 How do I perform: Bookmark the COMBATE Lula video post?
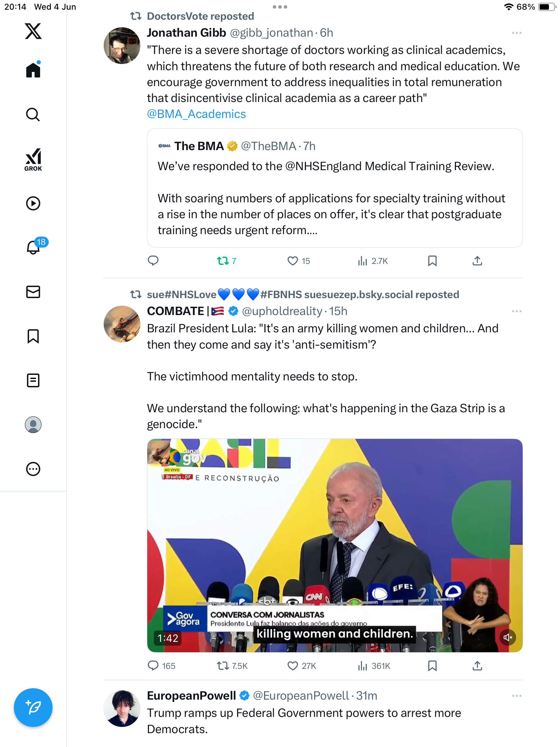coord(432,666)
